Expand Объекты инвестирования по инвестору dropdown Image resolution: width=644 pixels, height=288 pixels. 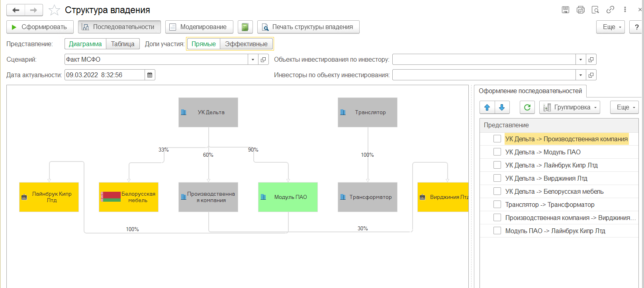(x=581, y=60)
